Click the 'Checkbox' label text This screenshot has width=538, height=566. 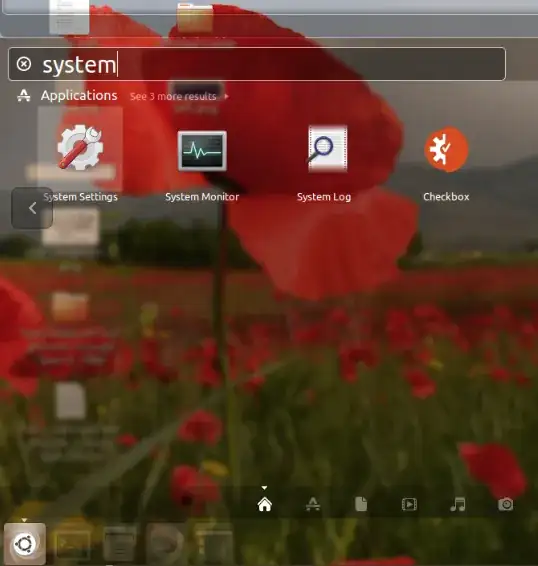tap(446, 197)
